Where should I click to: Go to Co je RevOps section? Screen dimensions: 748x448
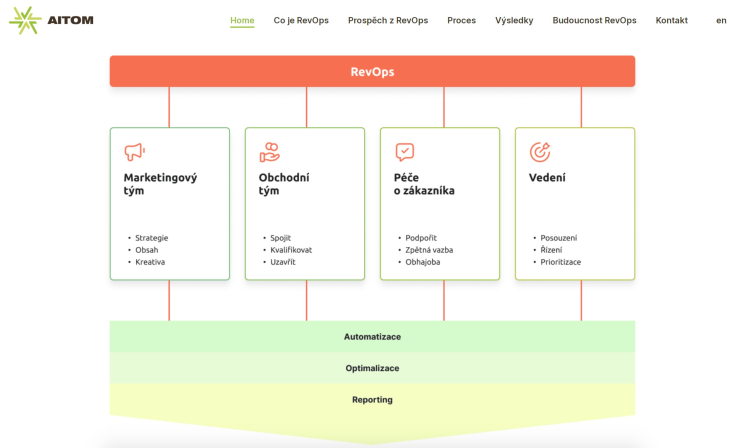pos(301,21)
